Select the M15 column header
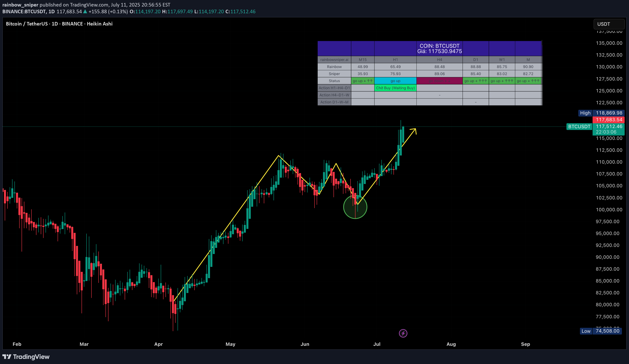Screen dimensions: 629x364 (x=362, y=60)
